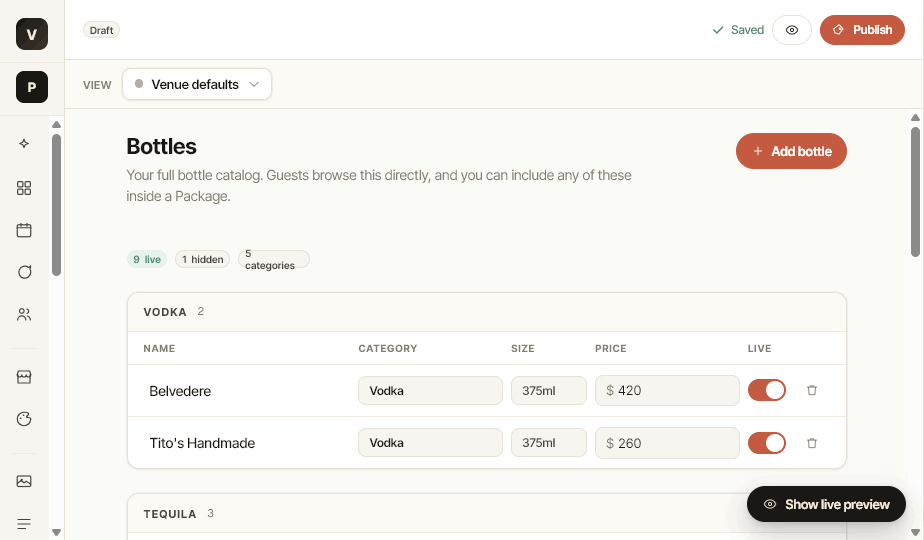Image resolution: width=924 pixels, height=540 pixels.
Task: Click the eye preview button near Saved
Action: click(792, 30)
